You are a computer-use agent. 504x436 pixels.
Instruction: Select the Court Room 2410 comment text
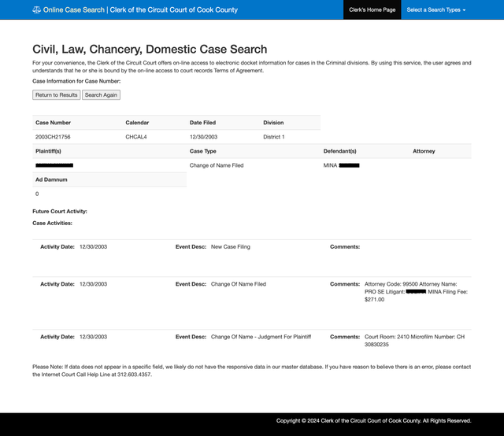pos(414,341)
